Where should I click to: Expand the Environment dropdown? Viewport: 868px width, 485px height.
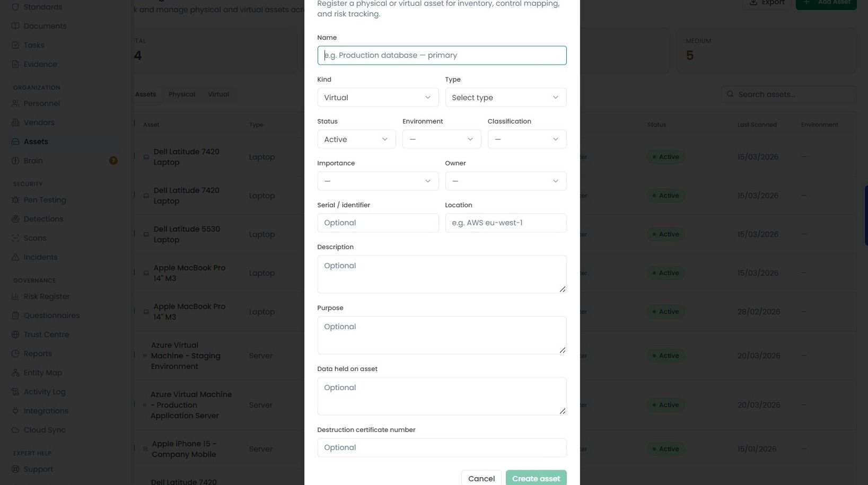tap(441, 139)
